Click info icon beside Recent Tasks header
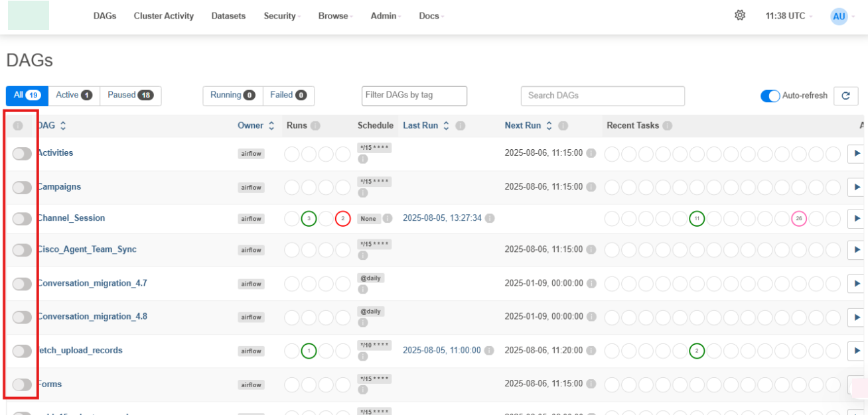This screenshot has height=415, width=868. 667,126
